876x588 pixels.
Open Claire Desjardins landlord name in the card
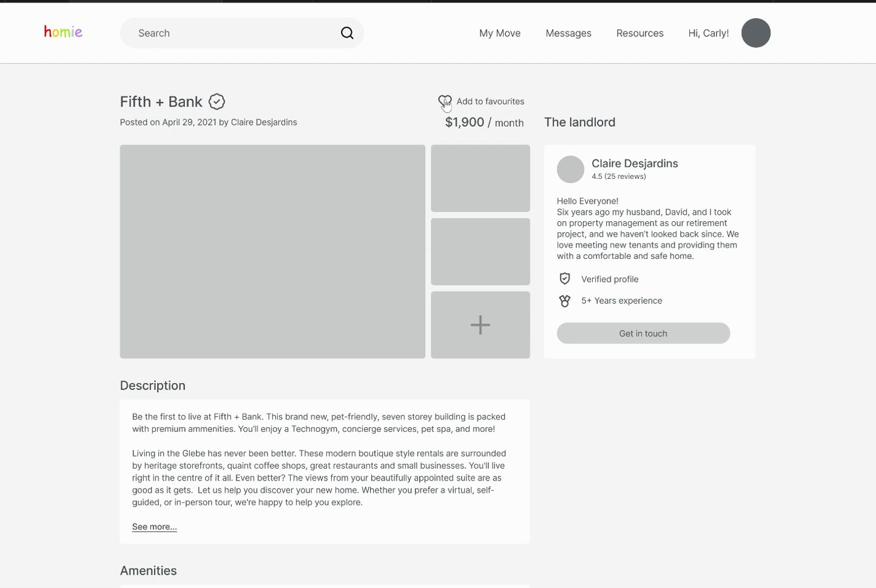pos(635,163)
